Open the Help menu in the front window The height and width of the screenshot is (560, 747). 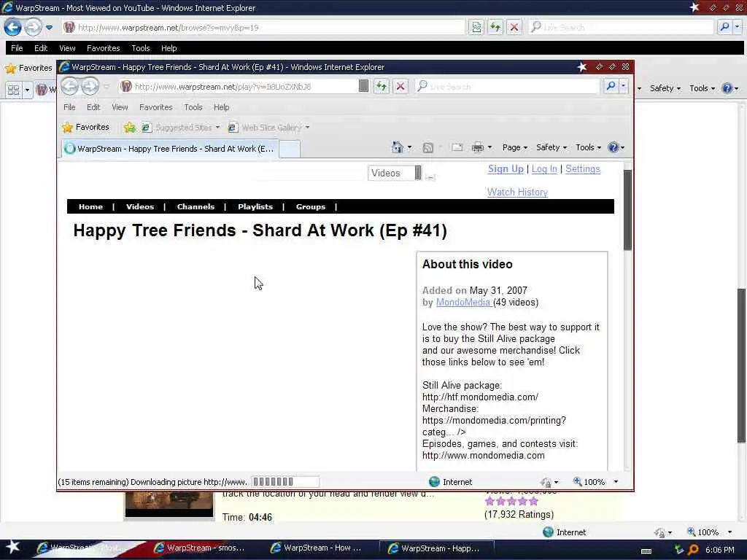pos(221,107)
